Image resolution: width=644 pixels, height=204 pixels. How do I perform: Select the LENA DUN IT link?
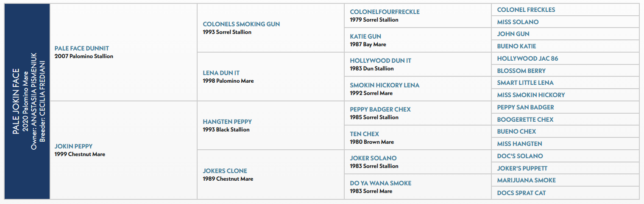tap(221, 73)
